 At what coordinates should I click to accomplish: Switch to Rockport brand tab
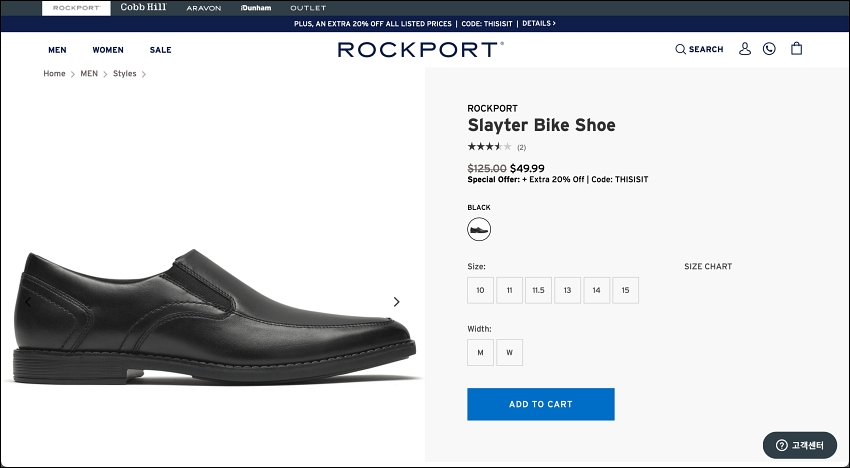[76, 8]
